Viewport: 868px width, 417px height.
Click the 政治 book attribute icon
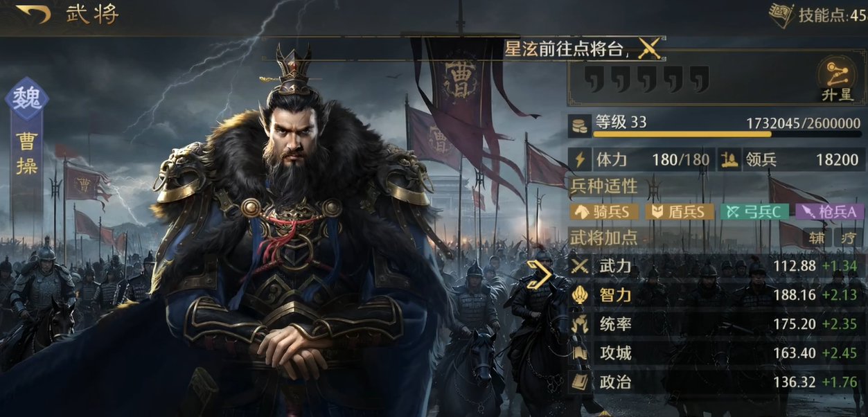(580, 382)
